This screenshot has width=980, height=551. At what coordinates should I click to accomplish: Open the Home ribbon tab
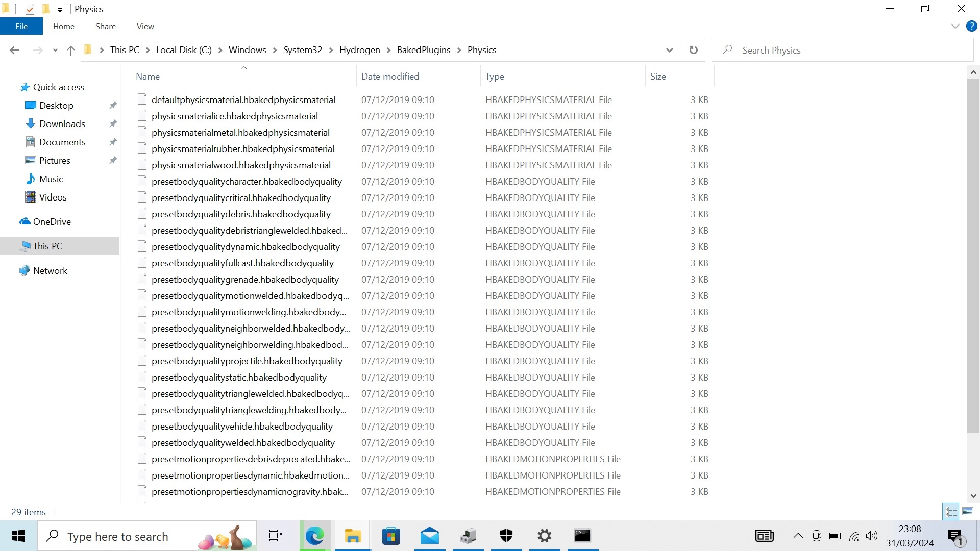coord(64,26)
